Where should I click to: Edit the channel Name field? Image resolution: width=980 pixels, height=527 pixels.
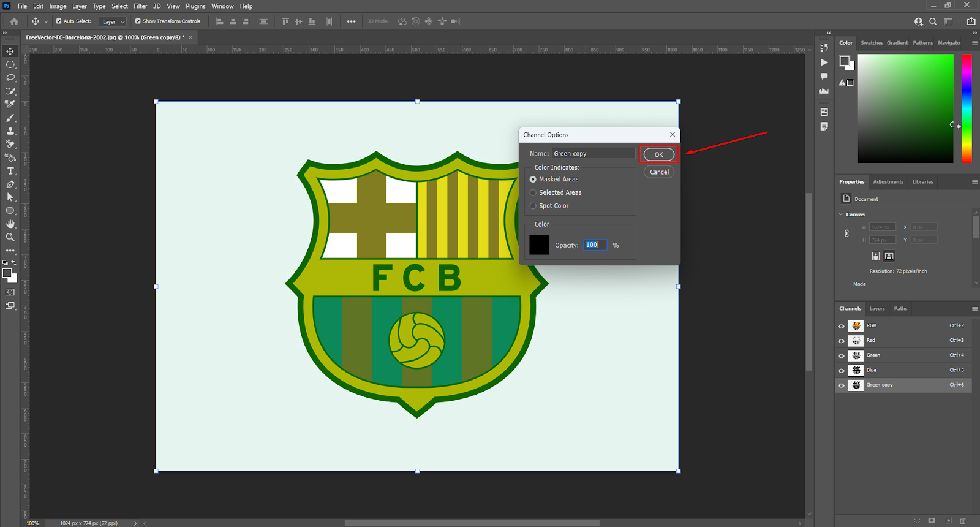[x=594, y=154]
